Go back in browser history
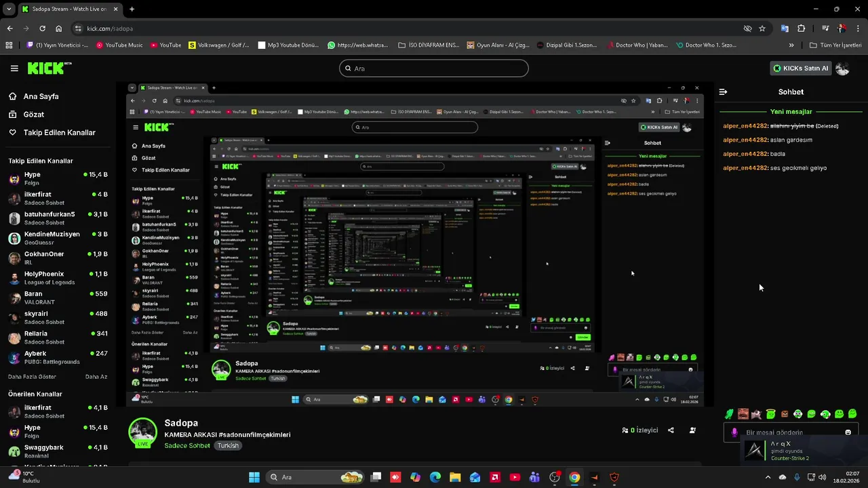The image size is (868, 488). (9, 28)
